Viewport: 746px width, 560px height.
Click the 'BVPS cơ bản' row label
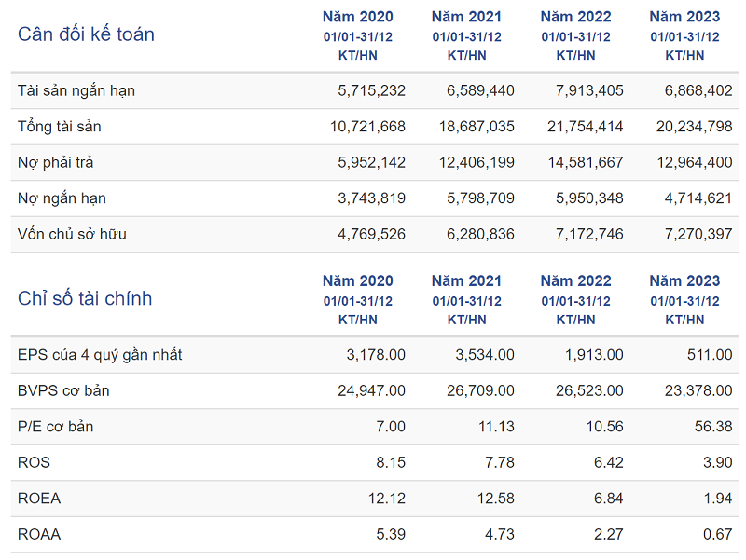tap(63, 390)
